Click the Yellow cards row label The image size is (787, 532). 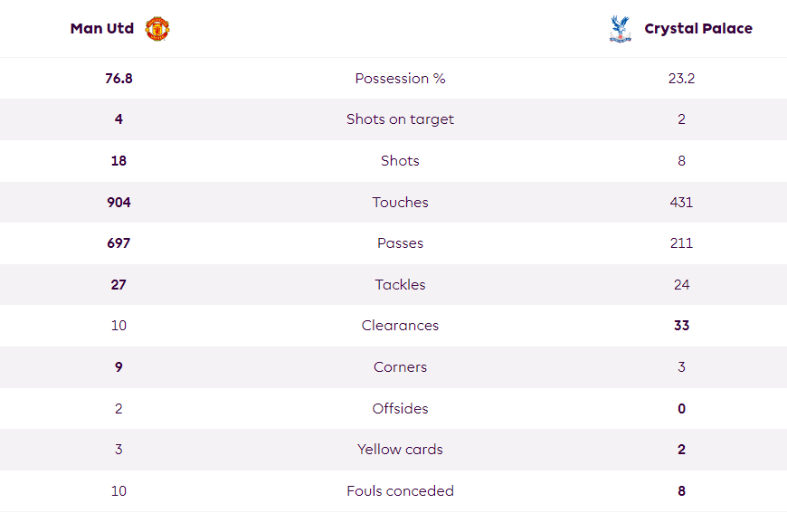tap(400, 449)
